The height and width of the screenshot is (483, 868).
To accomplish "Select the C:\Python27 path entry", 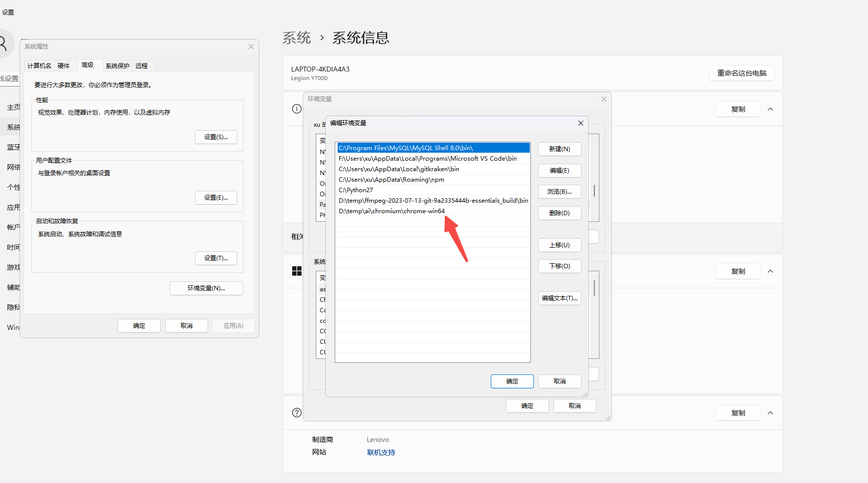I will pos(356,190).
